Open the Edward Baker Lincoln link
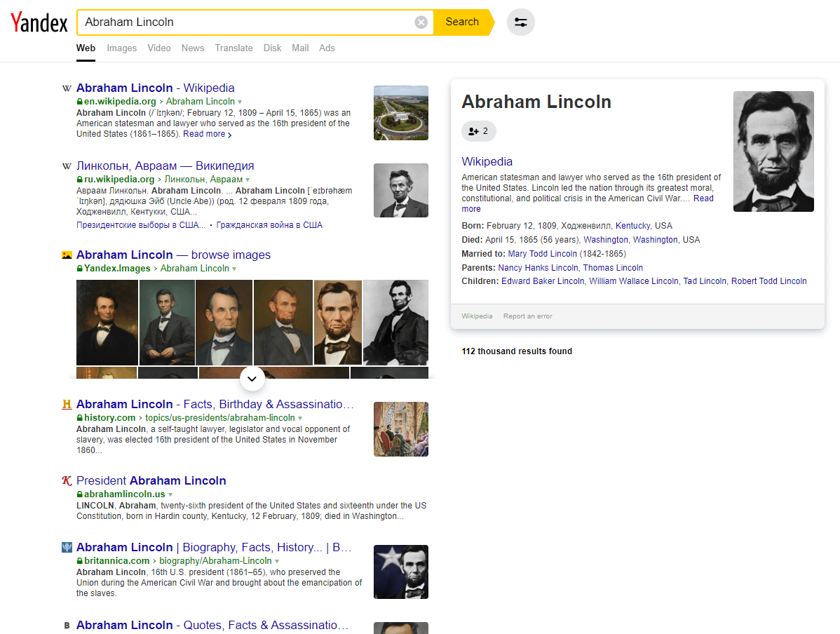This screenshot has width=840, height=634. [x=543, y=281]
